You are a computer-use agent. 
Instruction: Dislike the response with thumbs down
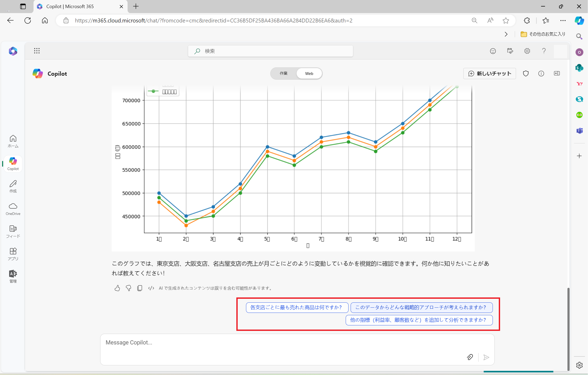point(128,288)
